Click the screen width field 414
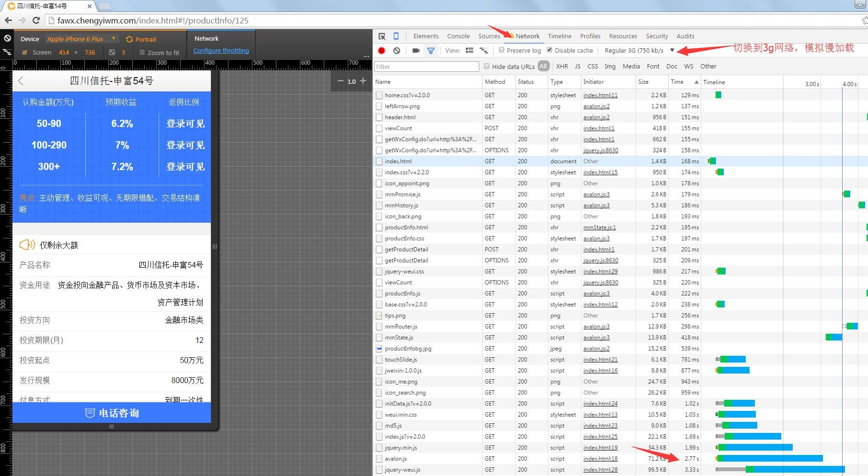The height and width of the screenshot is (476, 868). coord(64,53)
